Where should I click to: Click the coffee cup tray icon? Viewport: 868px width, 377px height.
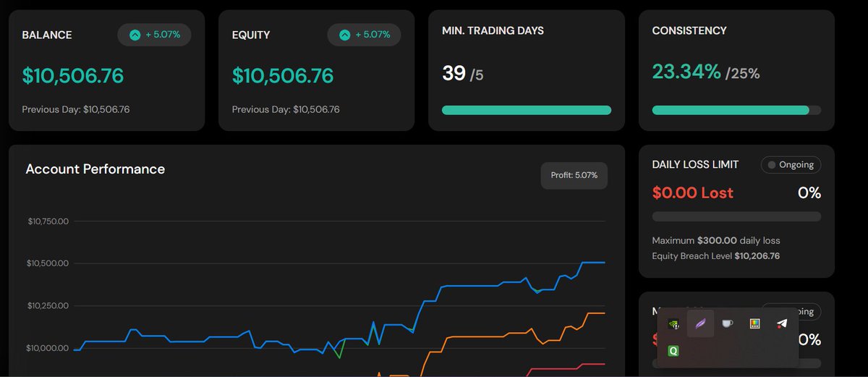[727, 324]
